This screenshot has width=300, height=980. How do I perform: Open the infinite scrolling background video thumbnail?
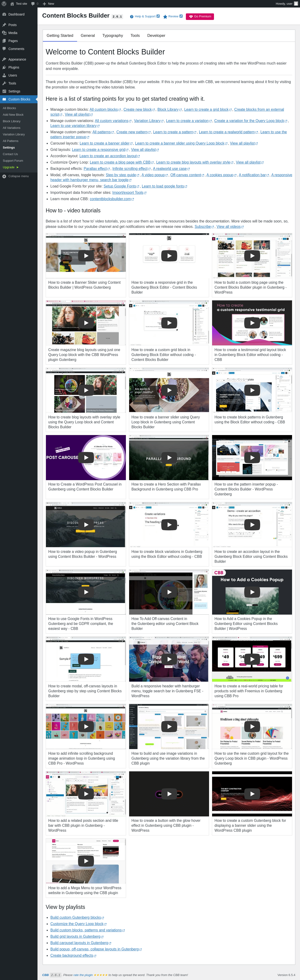[86, 727]
